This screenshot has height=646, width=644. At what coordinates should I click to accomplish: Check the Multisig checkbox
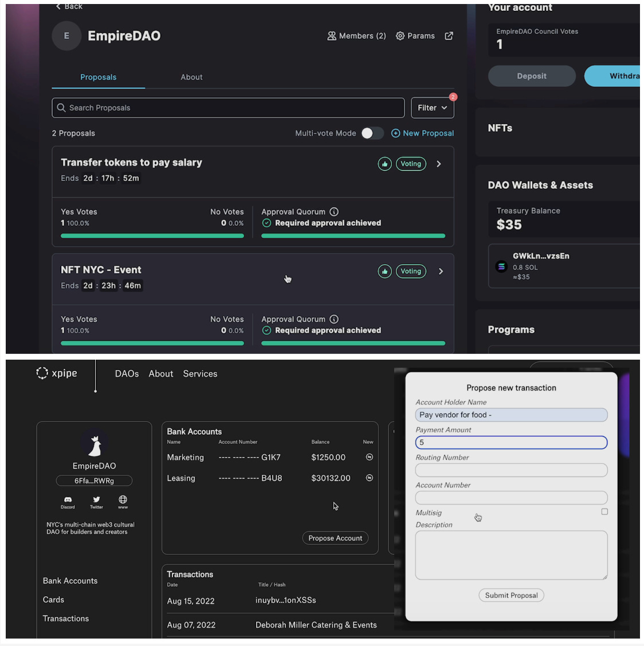click(x=604, y=511)
